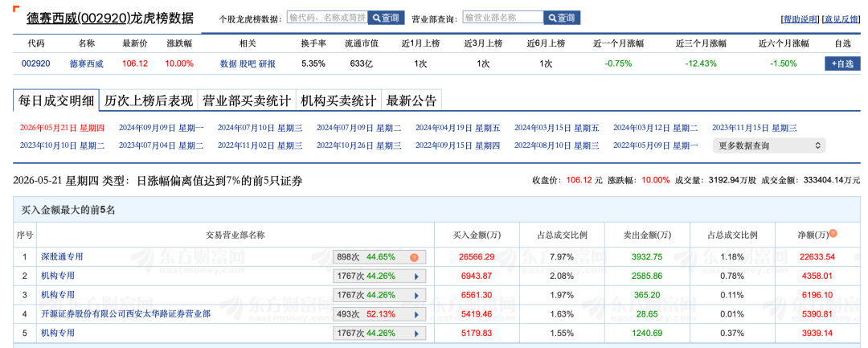Select date 2024年03月15日 星期五
868x348 pixels.
[x=556, y=128]
